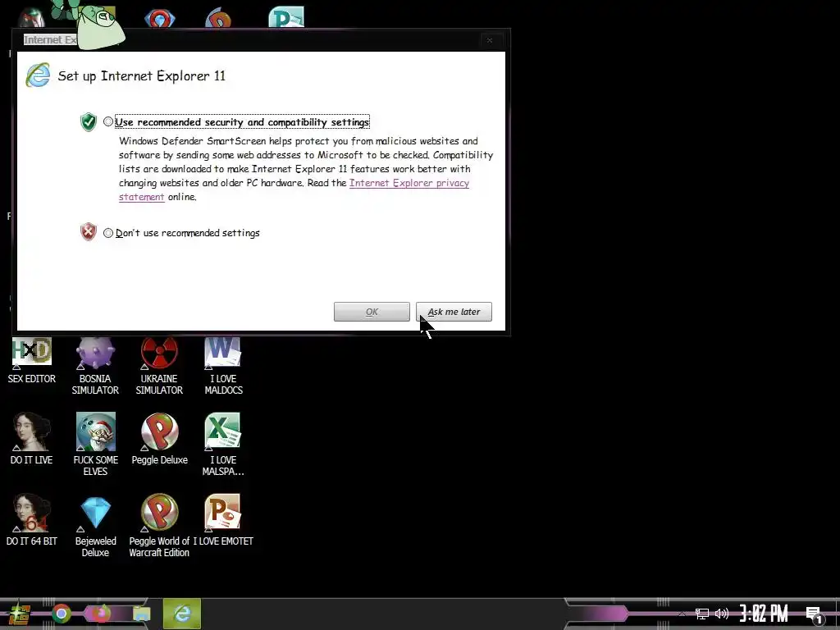Choose Ask me later
840x630 pixels.
[454, 312]
